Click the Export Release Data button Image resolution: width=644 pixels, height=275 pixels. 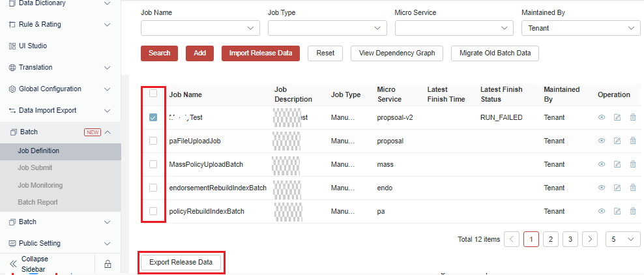click(181, 262)
